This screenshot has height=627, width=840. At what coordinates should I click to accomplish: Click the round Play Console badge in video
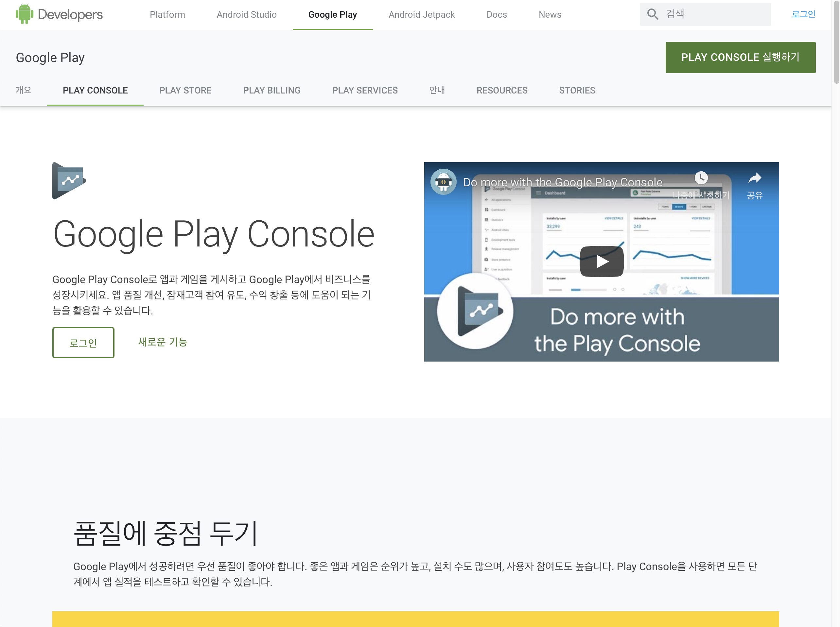tap(475, 311)
